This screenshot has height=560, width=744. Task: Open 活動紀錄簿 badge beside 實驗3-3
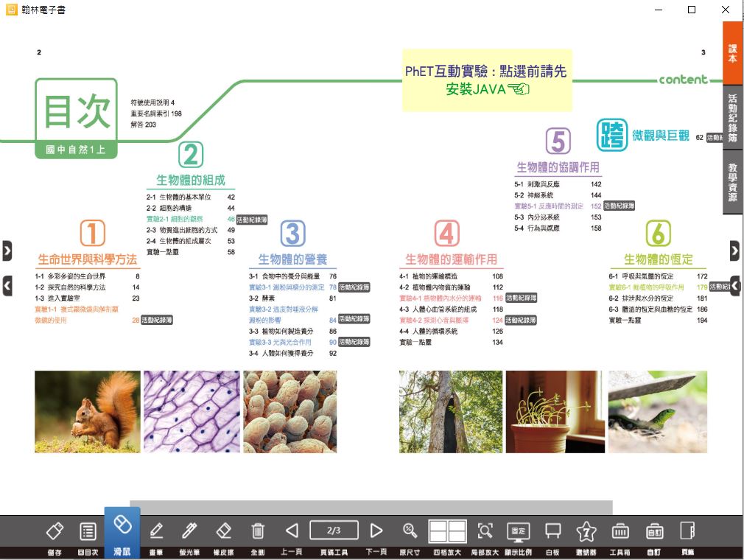click(354, 342)
